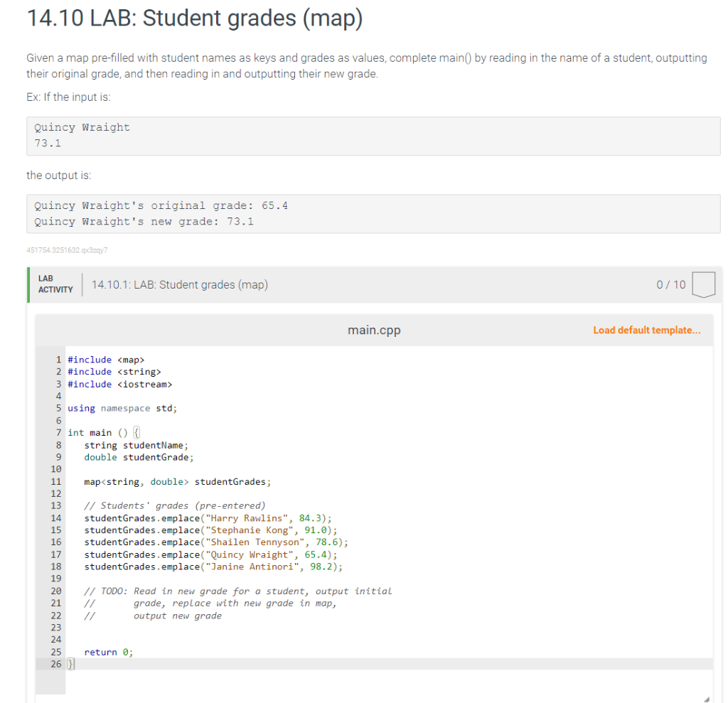The image size is (728, 703).
Task: Select the main.cpp file tab
Action: pos(374,330)
